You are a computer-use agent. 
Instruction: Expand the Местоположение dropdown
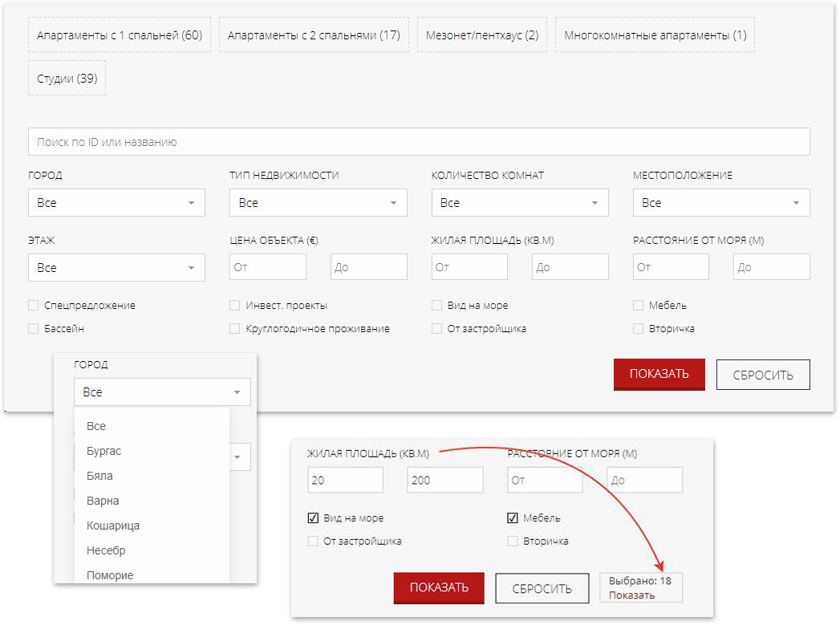(721, 203)
